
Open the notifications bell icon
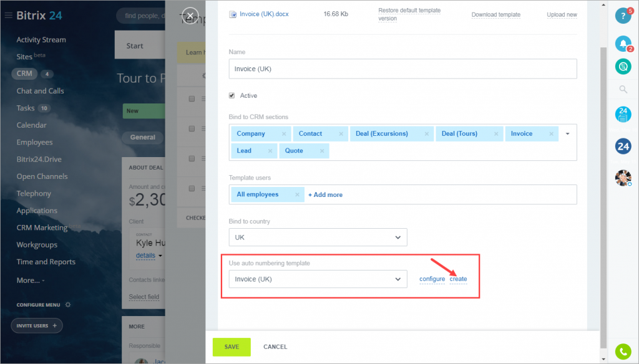(623, 44)
